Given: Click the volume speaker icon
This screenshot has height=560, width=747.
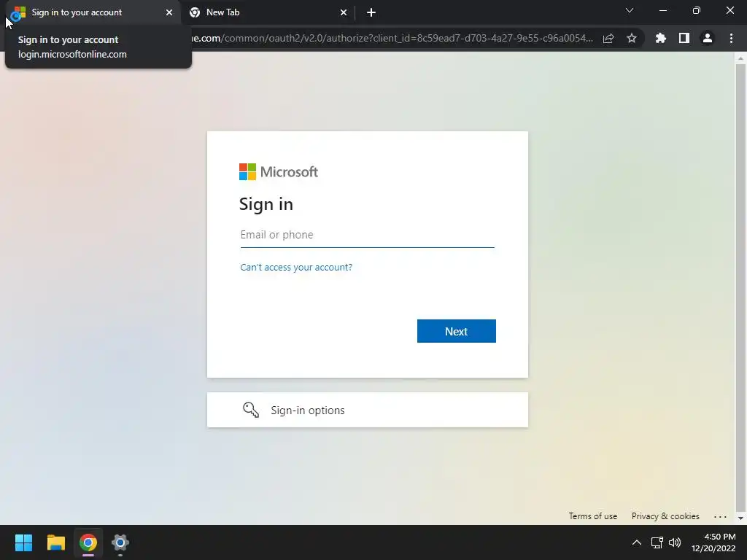Looking at the screenshot, I should [675, 542].
